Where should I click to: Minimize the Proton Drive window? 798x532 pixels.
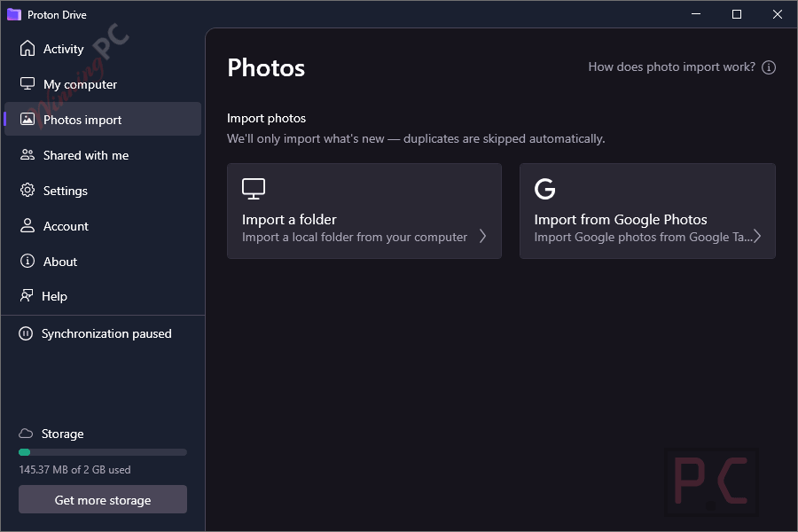click(x=696, y=14)
